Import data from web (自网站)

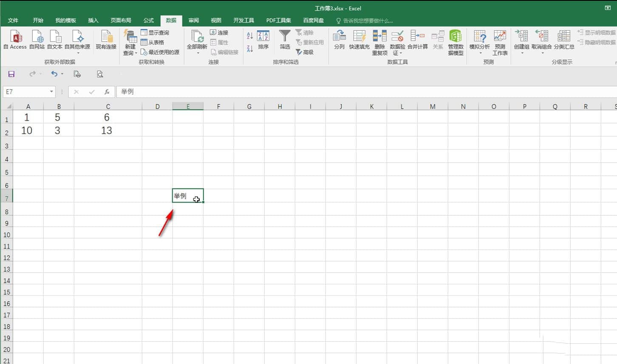[x=37, y=40]
